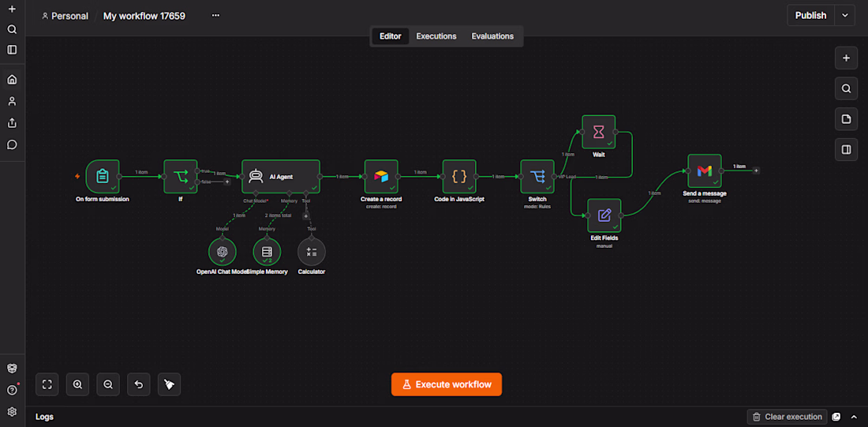The image size is (868, 427).
Task: Select the Code in JavaScript node
Action: [459, 177]
